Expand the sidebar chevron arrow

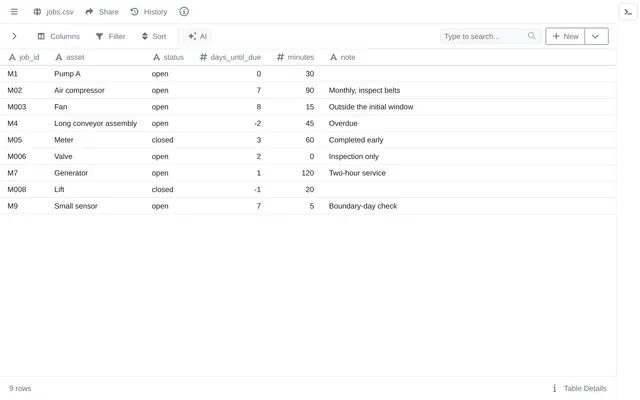pyautogui.click(x=14, y=36)
